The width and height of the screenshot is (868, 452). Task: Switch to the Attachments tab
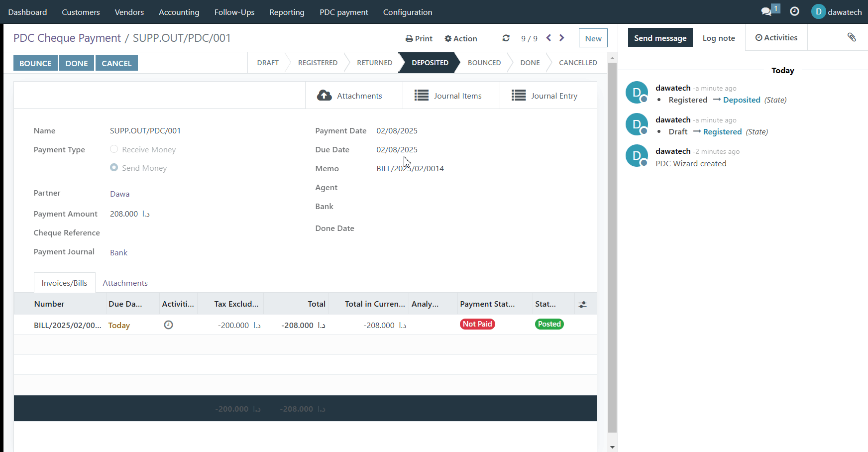(x=125, y=283)
